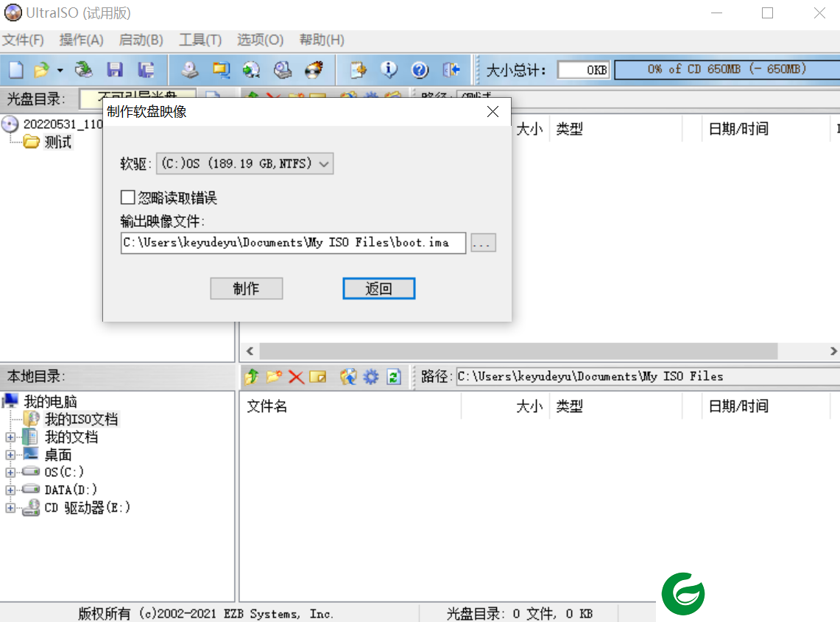Click the notepad with sun toolbar icon
Image resolution: width=840 pixels, height=622 pixels.
(x=358, y=70)
